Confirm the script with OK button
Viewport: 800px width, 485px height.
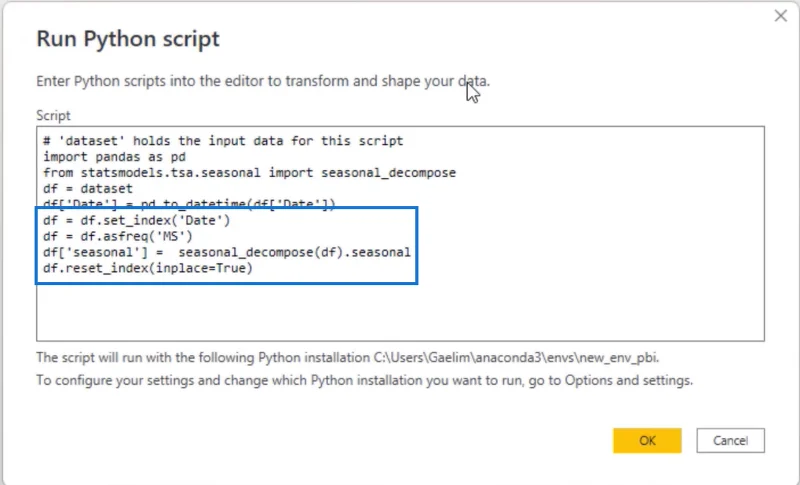pyautogui.click(x=647, y=441)
